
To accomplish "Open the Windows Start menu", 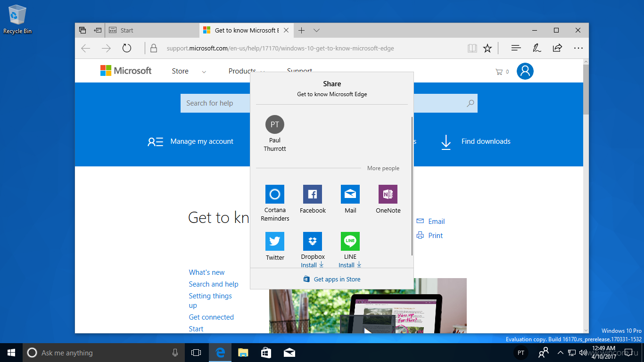I will pyautogui.click(x=11, y=353).
